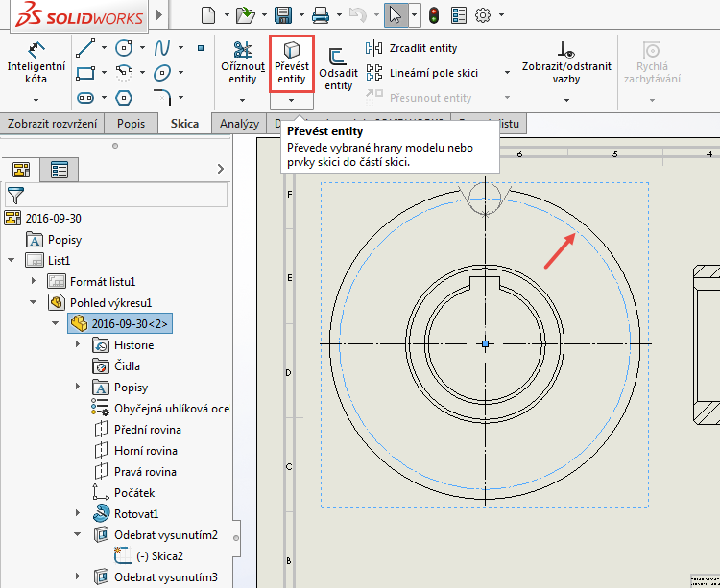The height and width of the screenshot is (588, 720).
Task: Select 2016-09-30<2> part in tree
Action: coord(120,324)
